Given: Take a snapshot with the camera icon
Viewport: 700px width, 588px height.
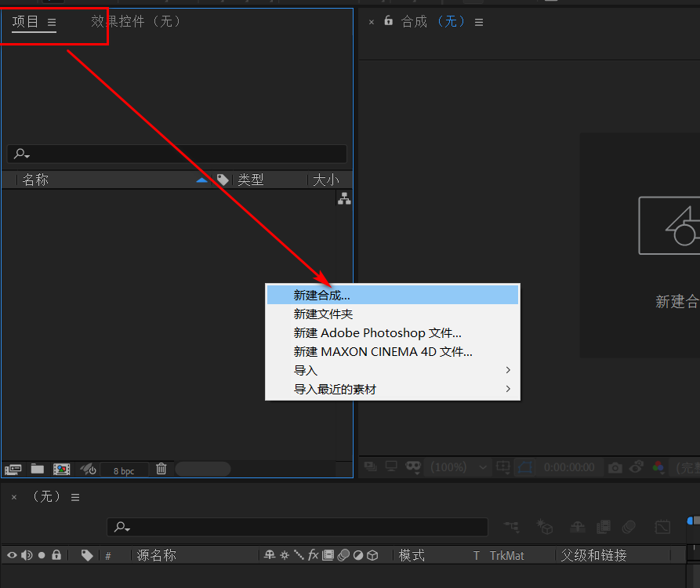Looking at the screenshot, I should click(x=615, y=468).
